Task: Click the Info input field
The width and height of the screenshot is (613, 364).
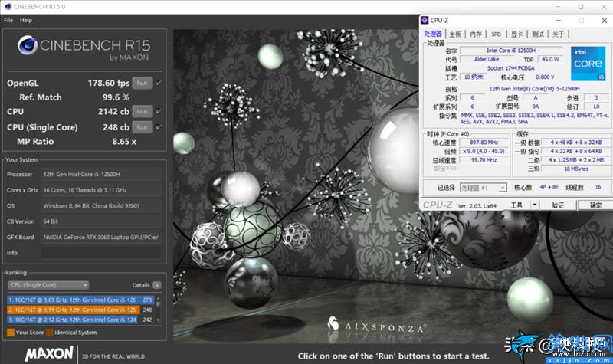Action: click(x=101, y=253)
